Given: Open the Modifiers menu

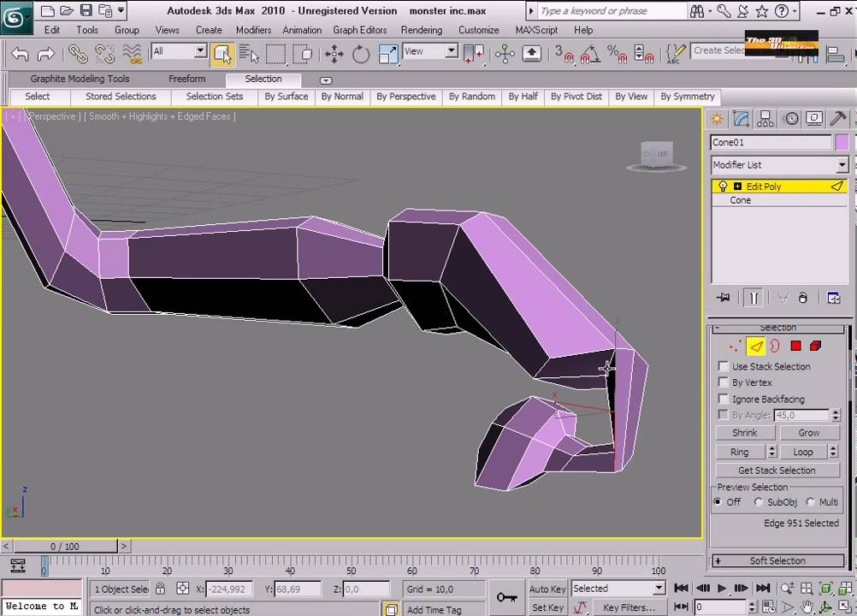Looking at the screenshot, I should coord(253,30).
